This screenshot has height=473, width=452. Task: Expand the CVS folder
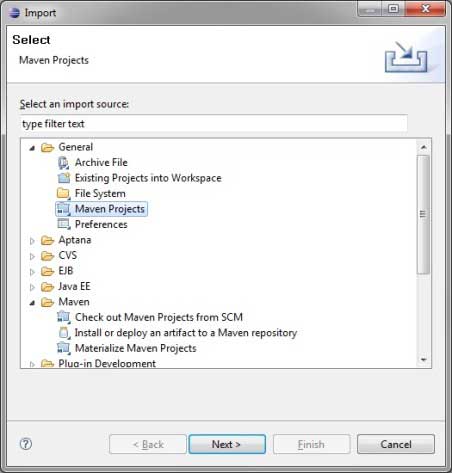pyautogui.click(x=32, y=256)
